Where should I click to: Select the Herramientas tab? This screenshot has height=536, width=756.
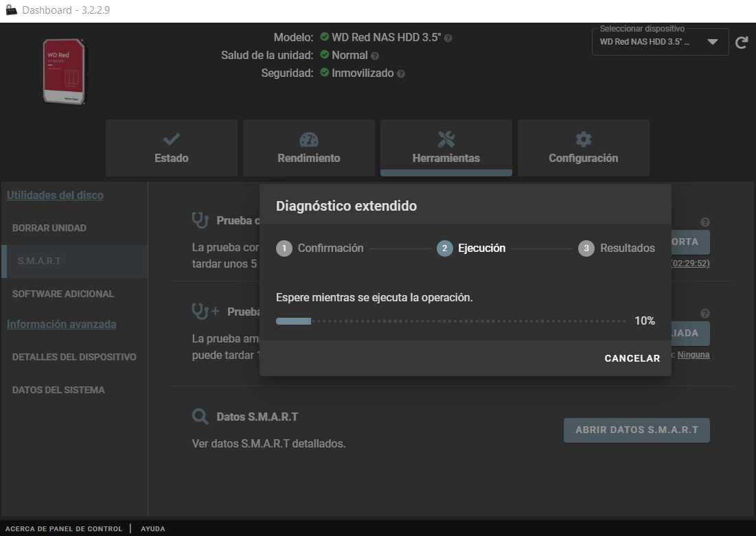tap(446, 148)
